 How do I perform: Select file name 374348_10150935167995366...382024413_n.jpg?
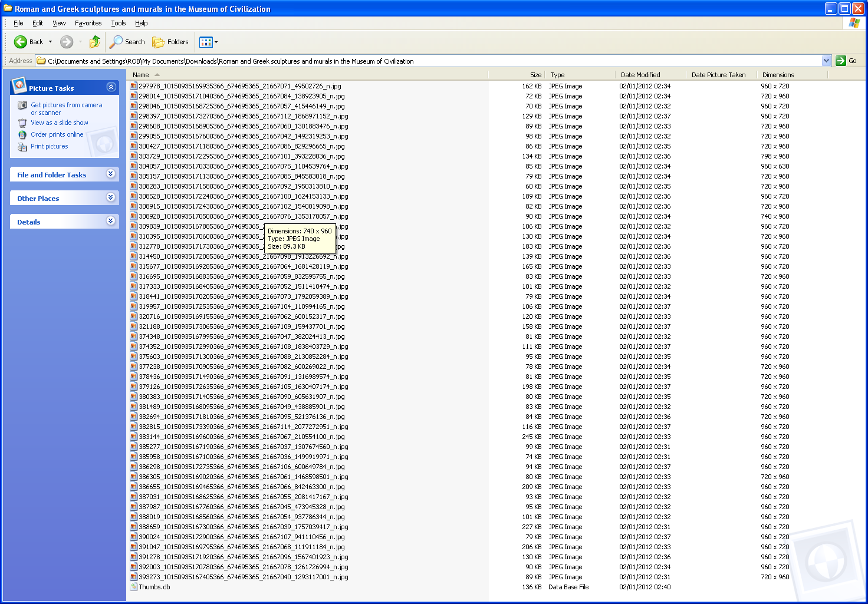tap(242, 336)
